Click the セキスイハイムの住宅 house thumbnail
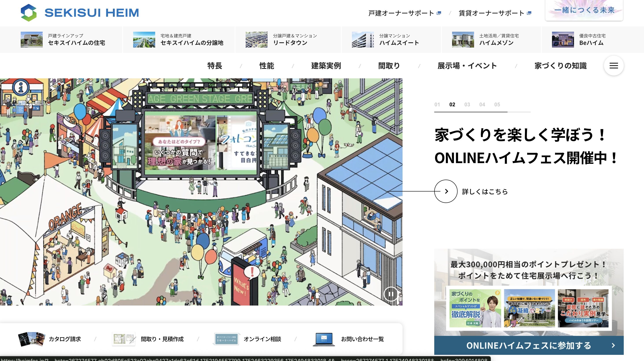 click(31, 39)
